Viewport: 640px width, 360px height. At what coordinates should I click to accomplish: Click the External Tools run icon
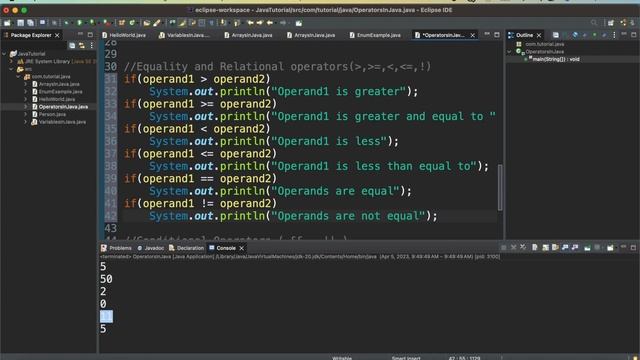[106, 23]
